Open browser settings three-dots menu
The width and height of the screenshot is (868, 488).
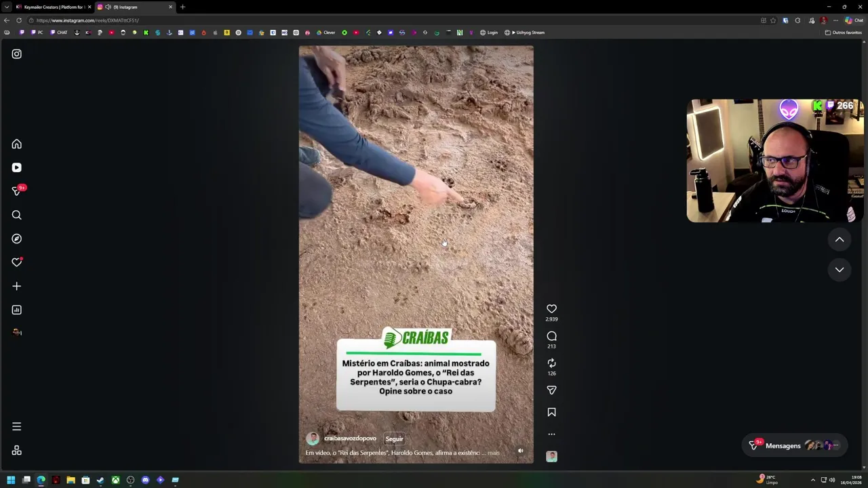pyautogui.click(x=835, y=20)
